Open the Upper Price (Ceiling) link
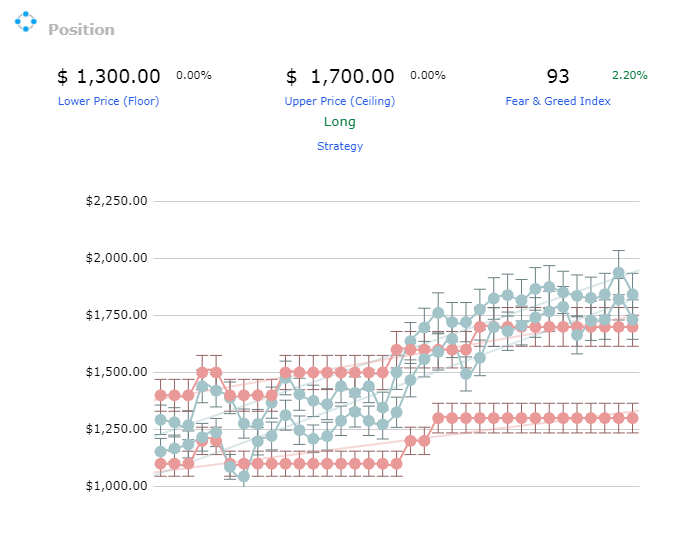Viewport: 696px width, 534px height. tap(340, 101)
